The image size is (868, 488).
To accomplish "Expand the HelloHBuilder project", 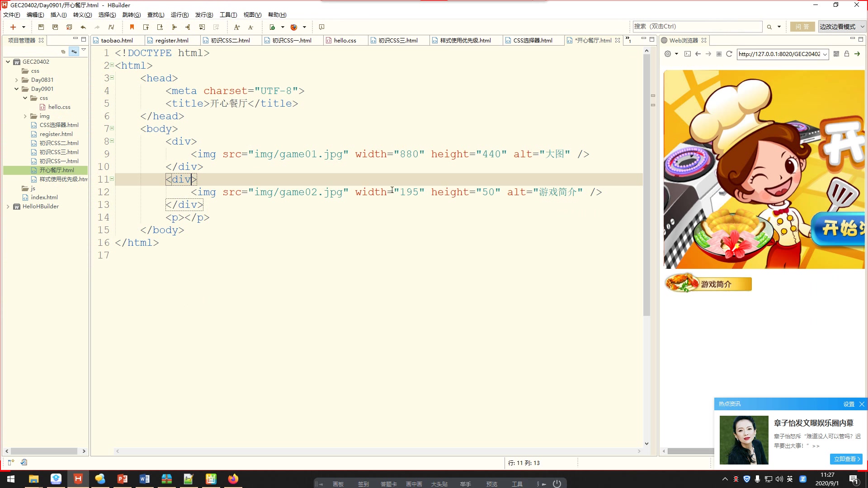I will tap(8, 206).
